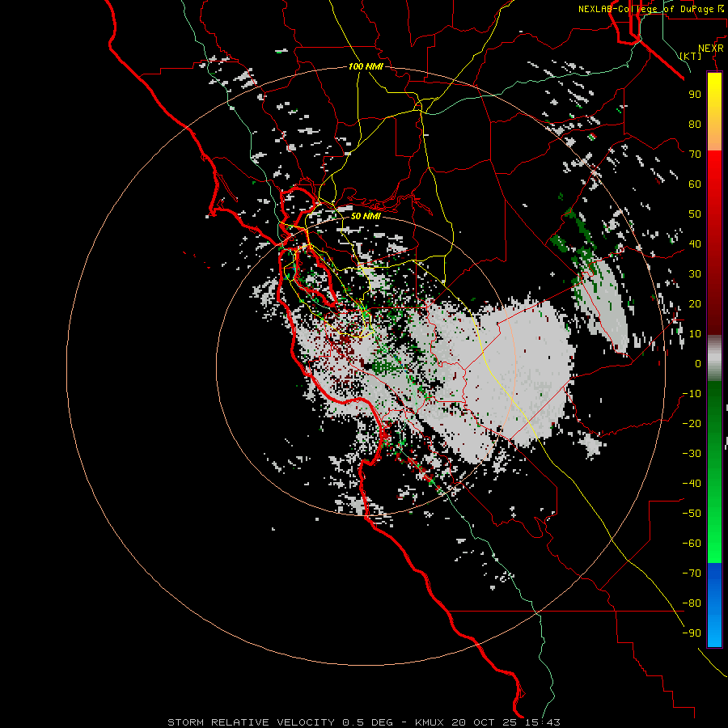The image size is (728, 728).
Task: Click the positive 30 velocity scale label
Action: point(695,274)
